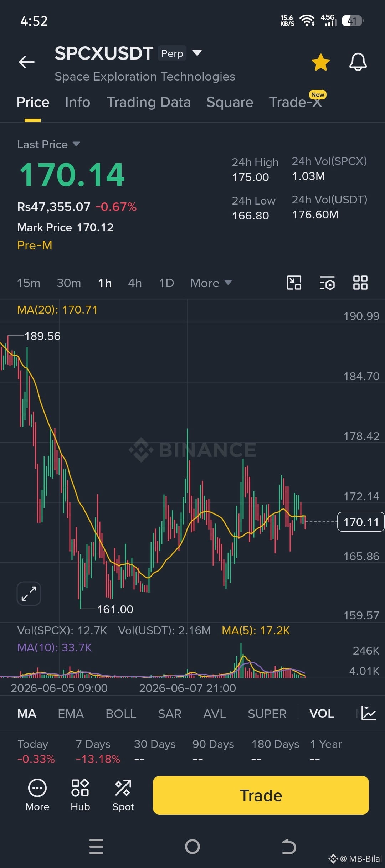Viewport: 385px width, 868px height.
Task: Toggle the EMA indicator
Action: (x=71, y=714)
